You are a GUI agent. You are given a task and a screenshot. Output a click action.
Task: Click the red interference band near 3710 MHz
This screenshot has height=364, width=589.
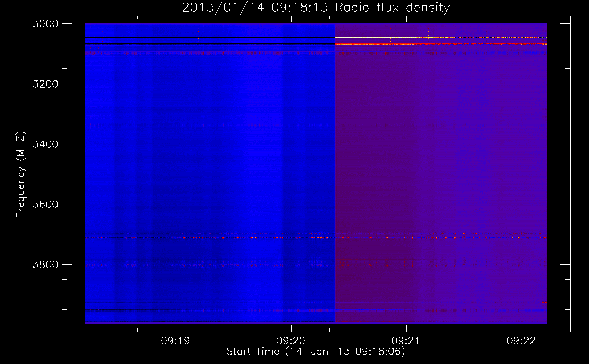pos(316,237)
